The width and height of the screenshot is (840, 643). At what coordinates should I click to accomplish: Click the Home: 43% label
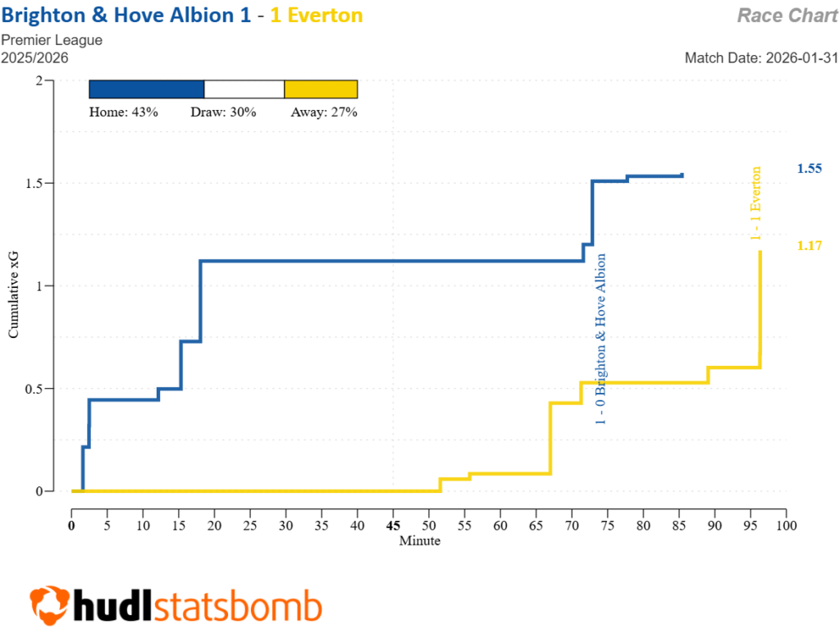point(123,112)
